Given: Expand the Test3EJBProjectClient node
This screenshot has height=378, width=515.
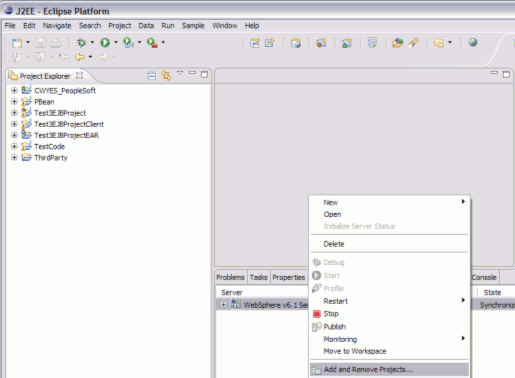Looking at the screenshot, I should tap(14, 124).
